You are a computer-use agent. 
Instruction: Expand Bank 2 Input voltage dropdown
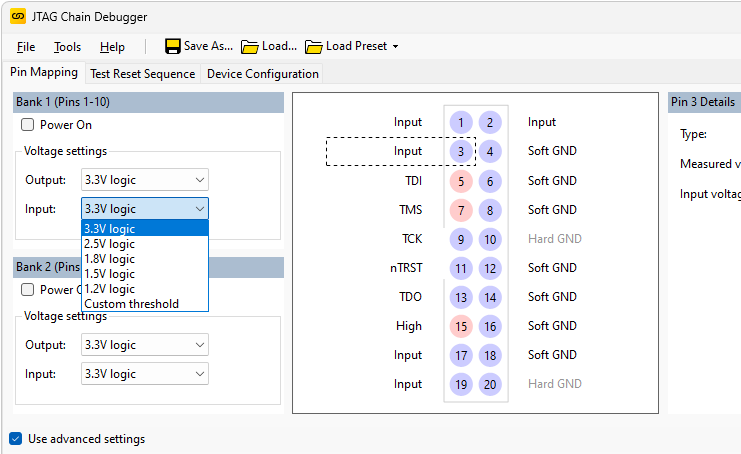tap(145, 373)
